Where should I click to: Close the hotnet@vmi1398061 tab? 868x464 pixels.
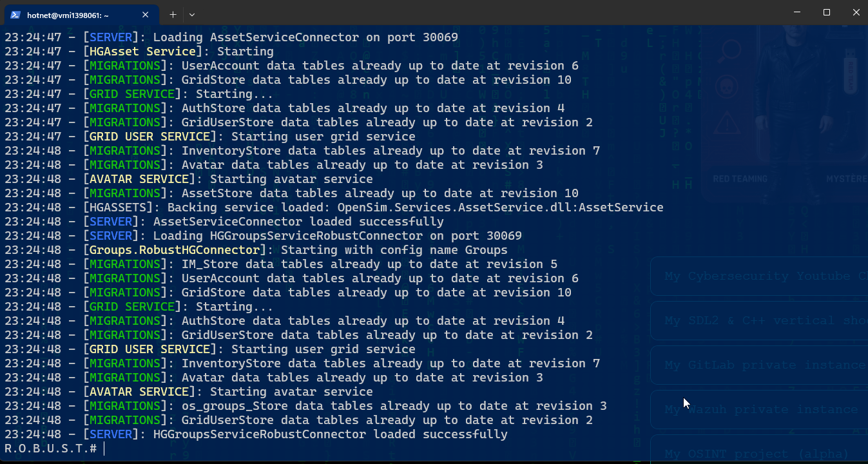pos(146,14)
